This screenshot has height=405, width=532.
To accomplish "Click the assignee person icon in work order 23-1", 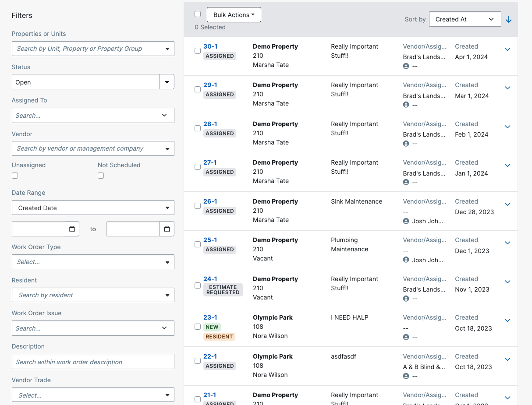I will [406, 337].
